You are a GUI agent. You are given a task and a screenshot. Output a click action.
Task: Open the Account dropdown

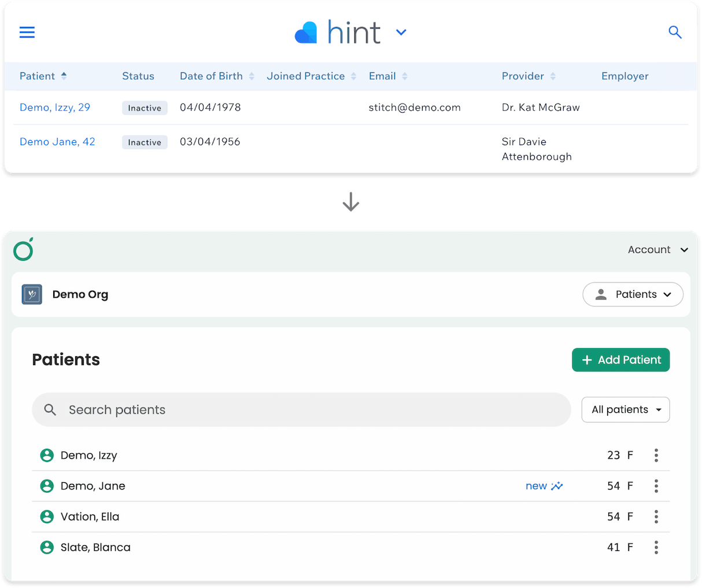(x=658, y=250)
